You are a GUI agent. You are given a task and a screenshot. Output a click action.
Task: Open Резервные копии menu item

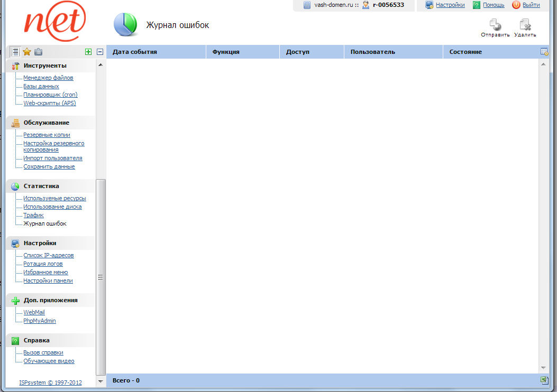[x=47, y=135]
